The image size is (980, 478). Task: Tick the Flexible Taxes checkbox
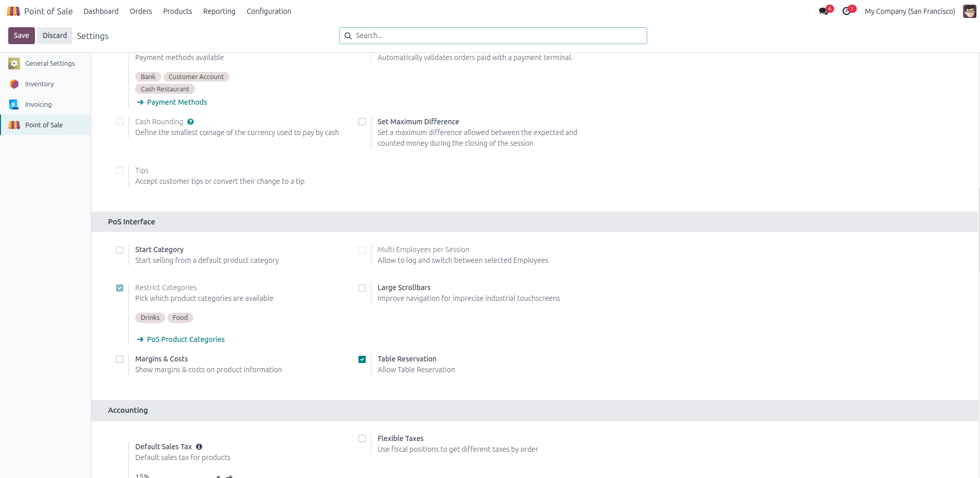362,438
